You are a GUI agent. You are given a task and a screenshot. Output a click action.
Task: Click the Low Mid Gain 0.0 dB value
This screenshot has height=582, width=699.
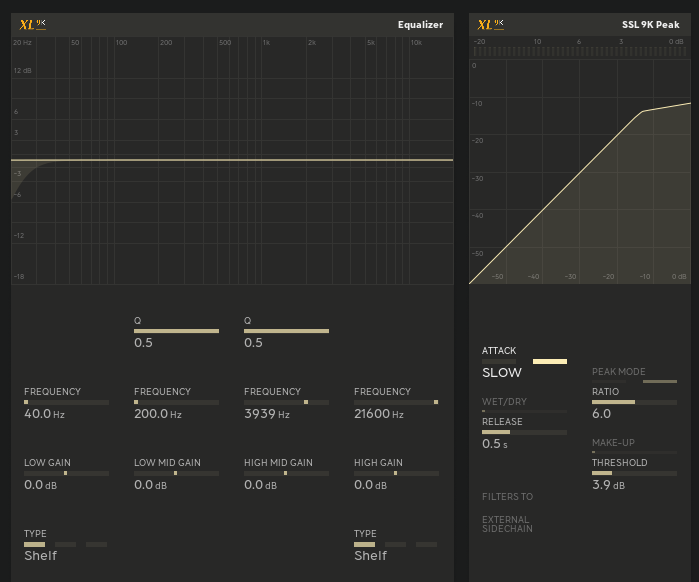[x=151, y=485]
